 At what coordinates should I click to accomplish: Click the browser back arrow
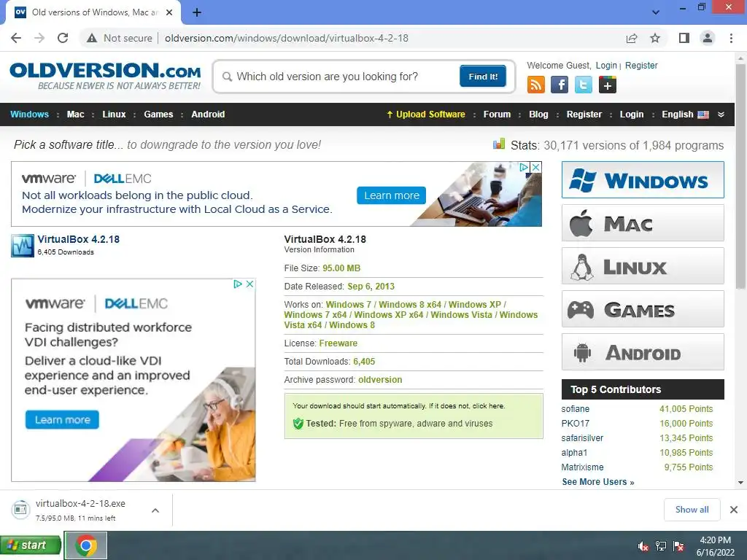(x=16, y=38)
